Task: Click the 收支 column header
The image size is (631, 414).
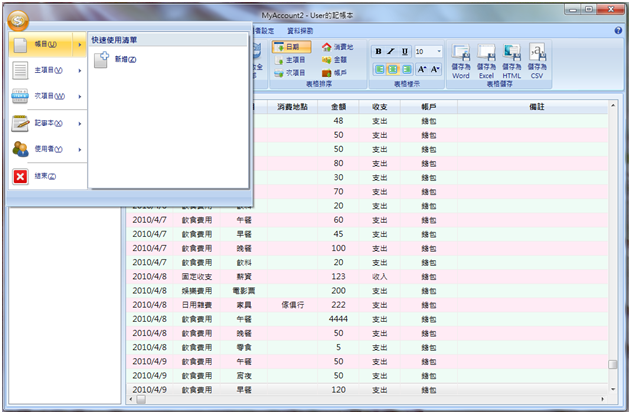Action: point(379,107)
